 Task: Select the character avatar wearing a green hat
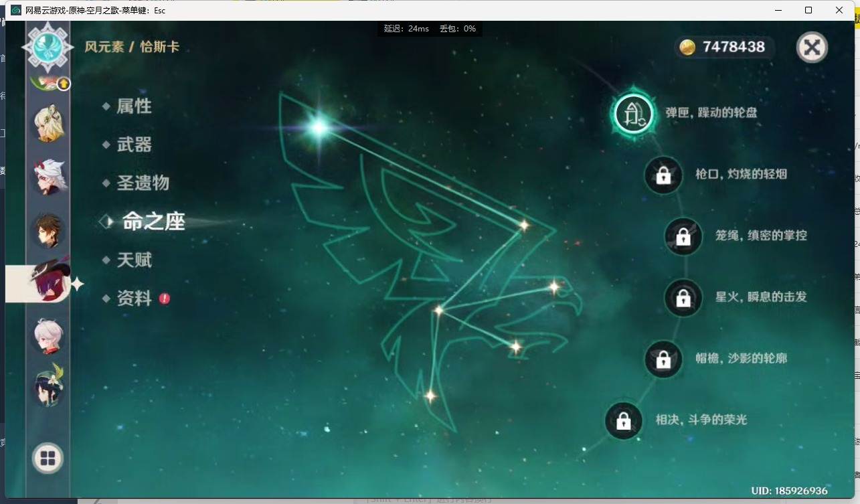pyautogui.click(x=48, y=386)
